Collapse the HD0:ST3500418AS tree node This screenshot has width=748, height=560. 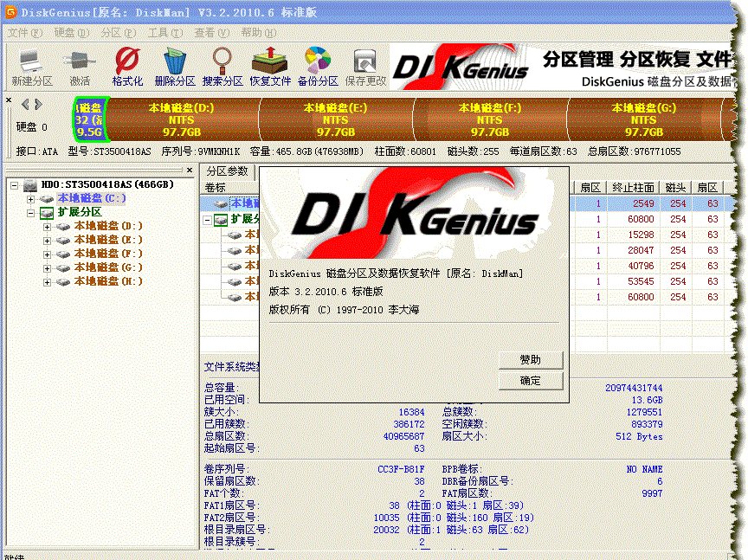tap(15, 185)
